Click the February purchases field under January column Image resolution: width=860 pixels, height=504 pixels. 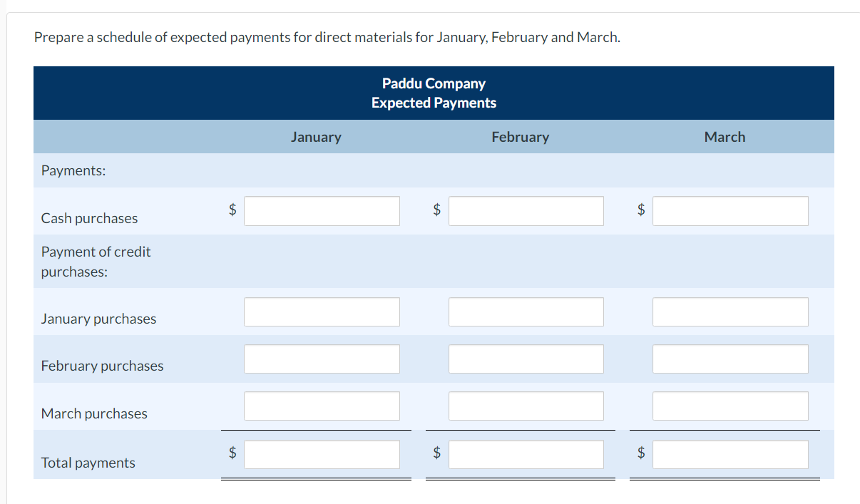pos(322,359)
